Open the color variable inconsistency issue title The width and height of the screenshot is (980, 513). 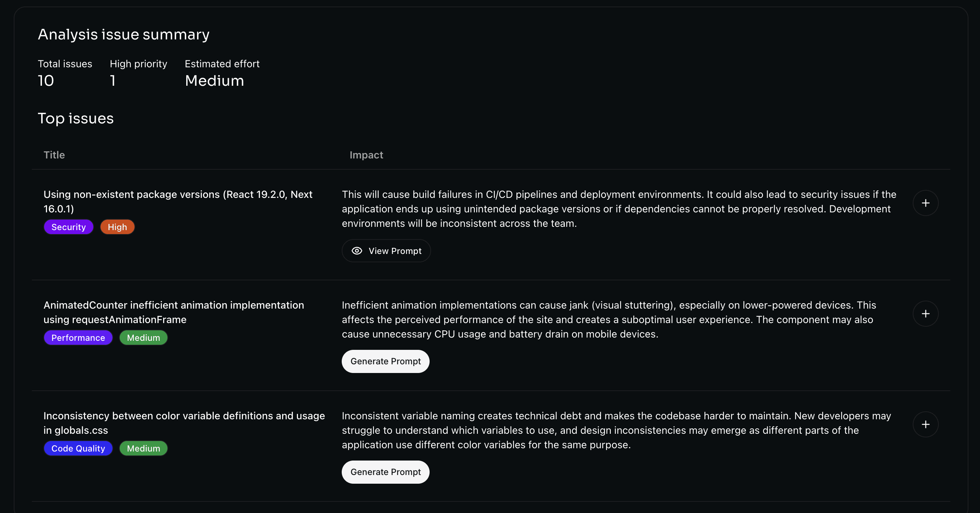184,423
